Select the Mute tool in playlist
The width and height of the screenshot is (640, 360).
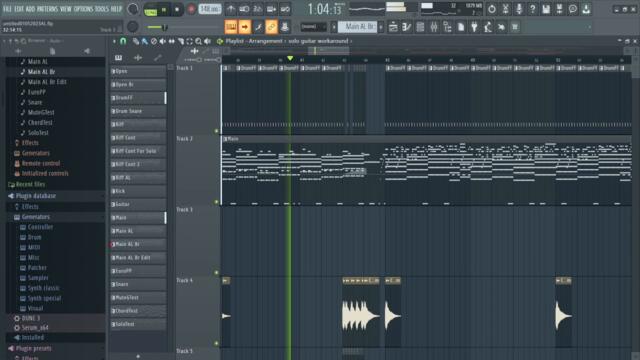pos(162,41)
